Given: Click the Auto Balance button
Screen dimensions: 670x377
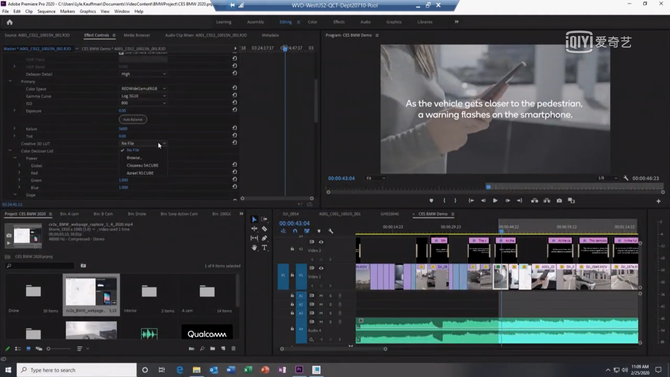Looking at the screenshot, I should tap(133, 120).
